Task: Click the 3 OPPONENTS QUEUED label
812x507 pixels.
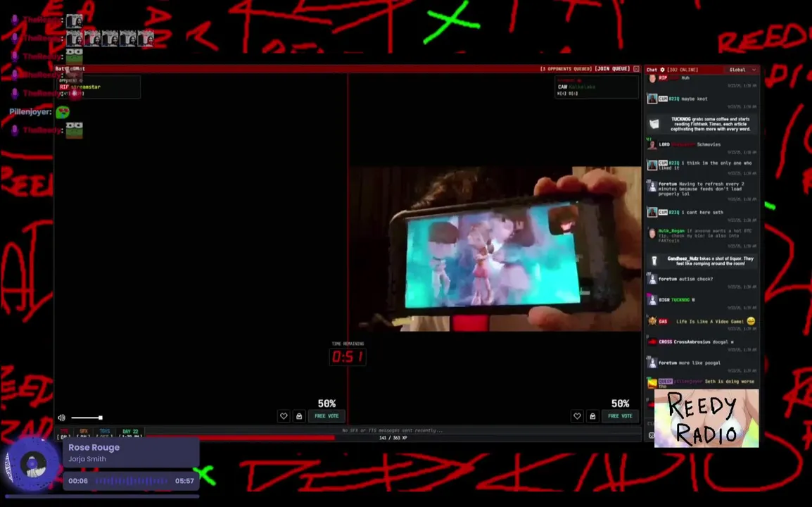Action: 566,69
